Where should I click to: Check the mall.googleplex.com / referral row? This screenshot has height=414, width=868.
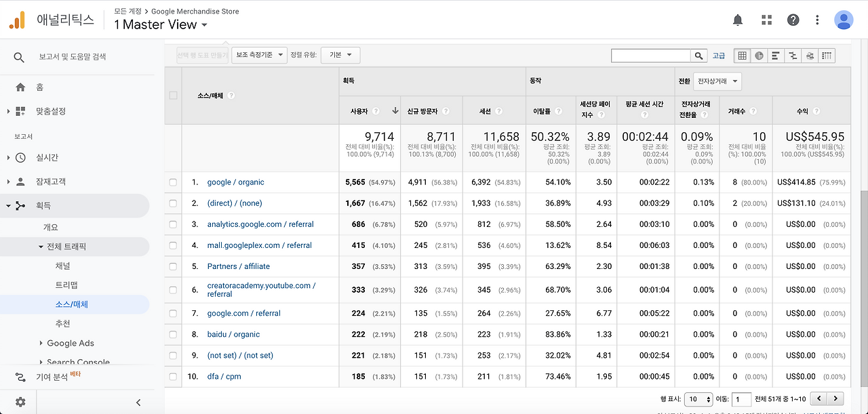[x=173, y=245]
